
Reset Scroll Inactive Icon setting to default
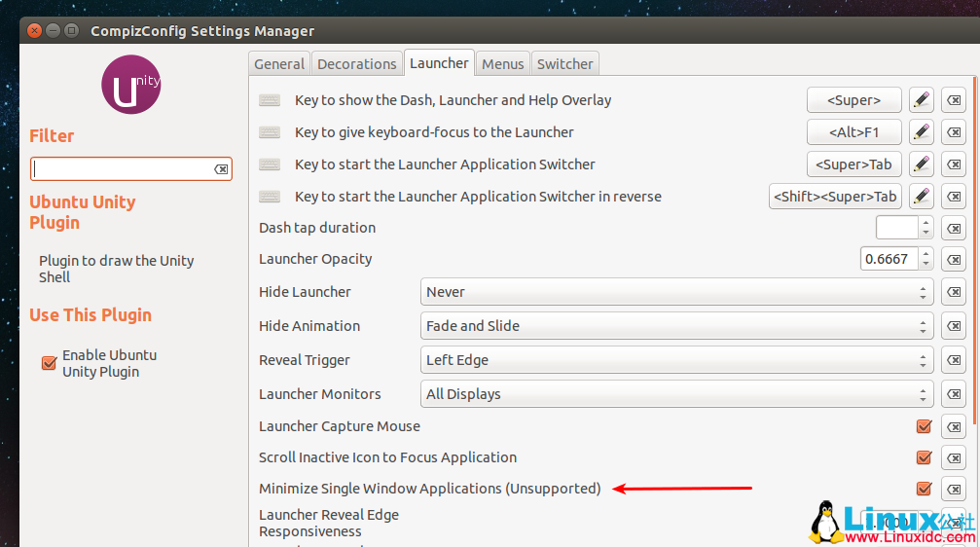[x=954, y=458]
